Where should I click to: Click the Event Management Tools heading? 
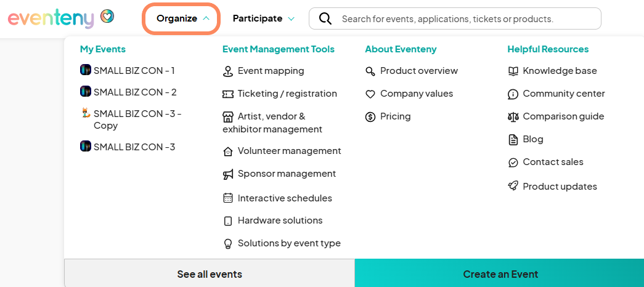point(279,49)
